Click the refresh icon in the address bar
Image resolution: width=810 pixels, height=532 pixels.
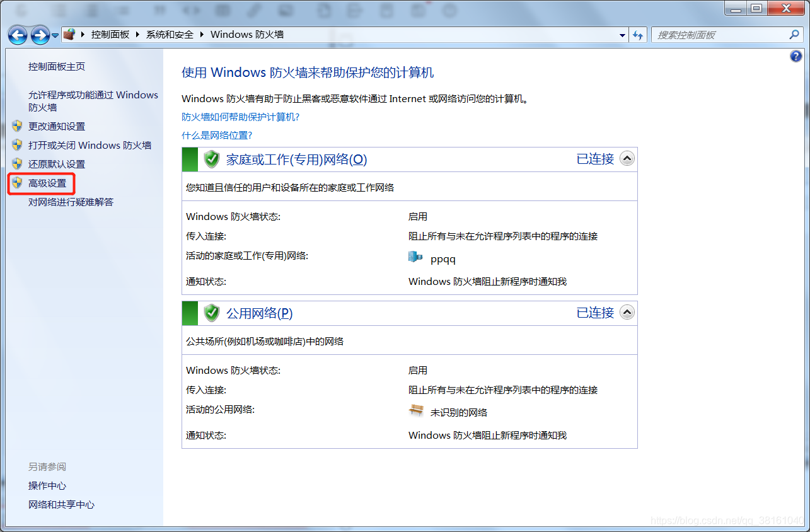638,35
